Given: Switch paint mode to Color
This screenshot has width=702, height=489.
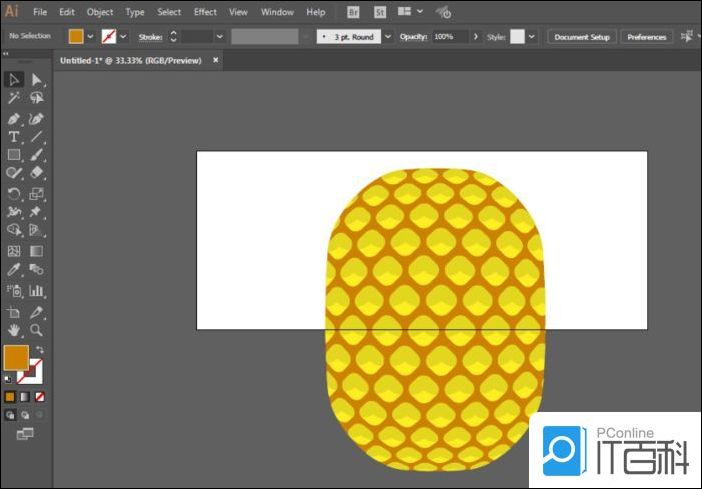Looking at the screenshot, I should [9, 397].
